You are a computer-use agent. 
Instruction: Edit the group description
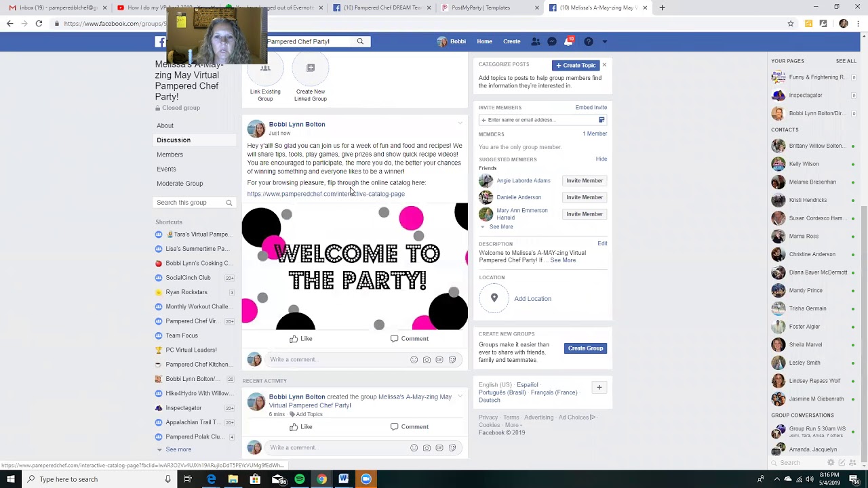tap(602, 243)
